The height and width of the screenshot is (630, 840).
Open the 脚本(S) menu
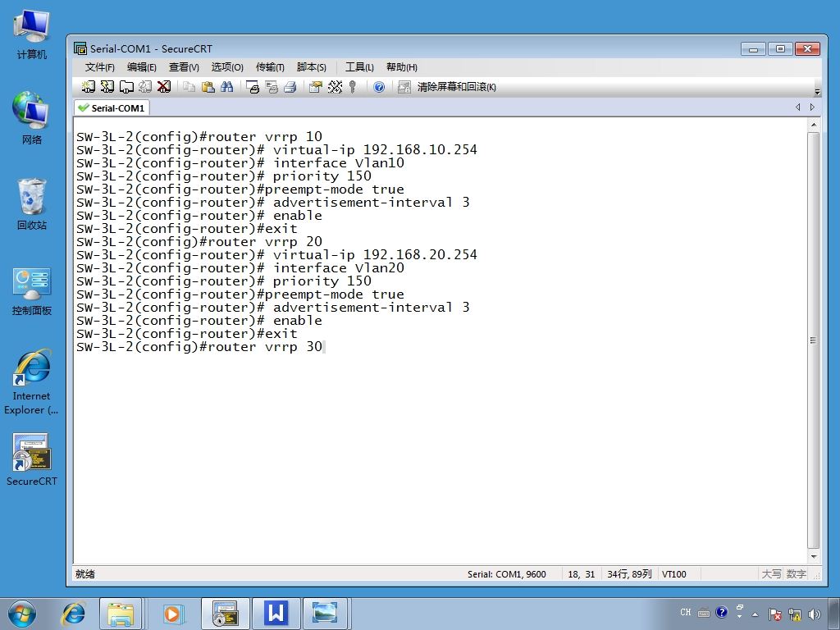tap(311, 67)
